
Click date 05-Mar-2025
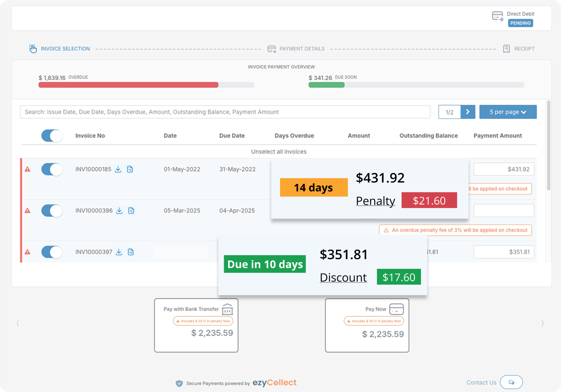tap(182, 211)
